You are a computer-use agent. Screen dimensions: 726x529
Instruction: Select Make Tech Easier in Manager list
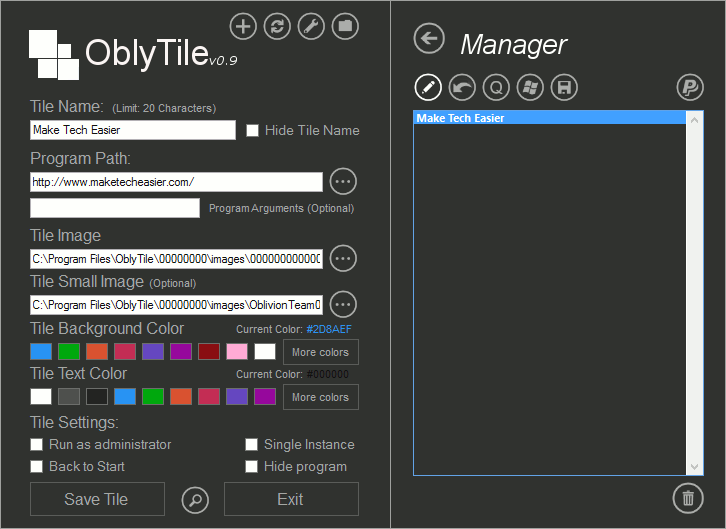(550, 118)
